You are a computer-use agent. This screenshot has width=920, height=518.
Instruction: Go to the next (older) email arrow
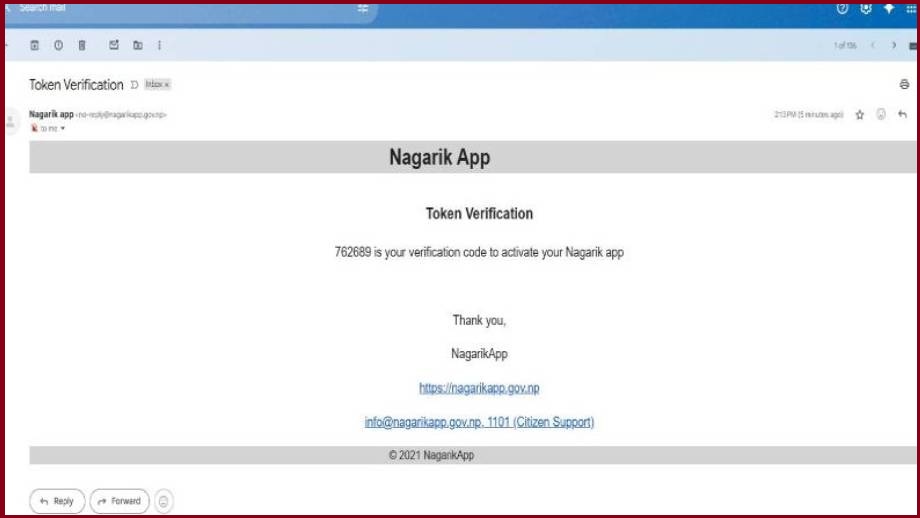894,45
